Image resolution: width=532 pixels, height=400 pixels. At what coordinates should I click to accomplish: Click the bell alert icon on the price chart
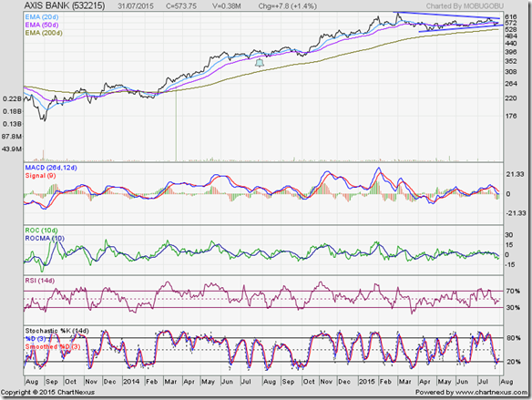pyautogui.click(x=260, y=63)
